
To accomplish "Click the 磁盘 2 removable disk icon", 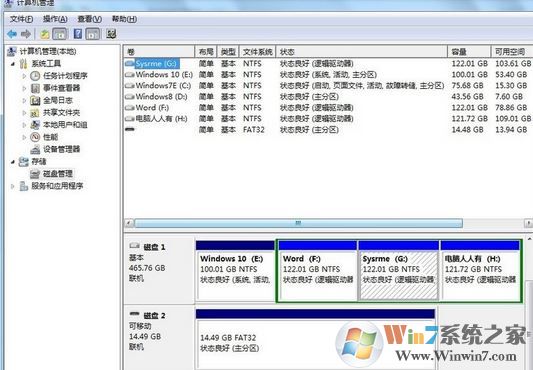I will [x=135, y=314].
